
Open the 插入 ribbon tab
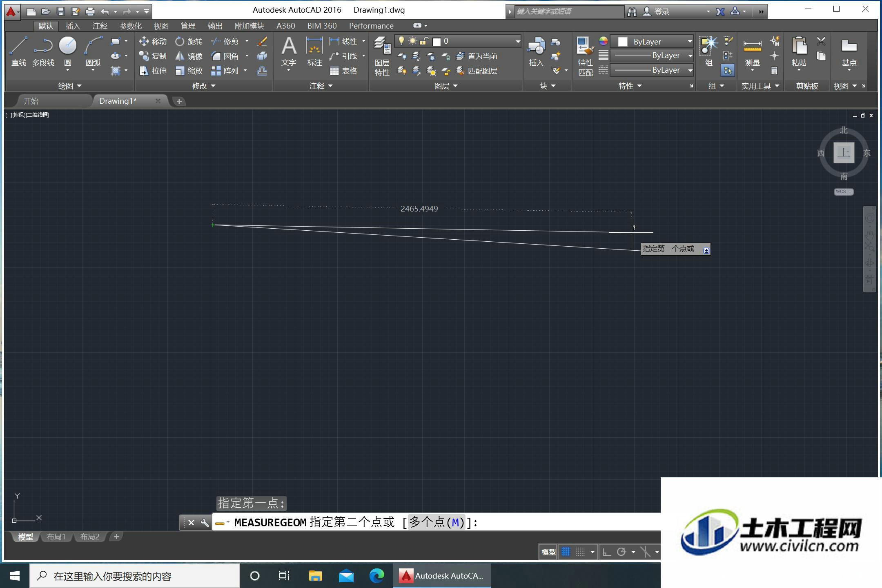click(x=73, y=26)
